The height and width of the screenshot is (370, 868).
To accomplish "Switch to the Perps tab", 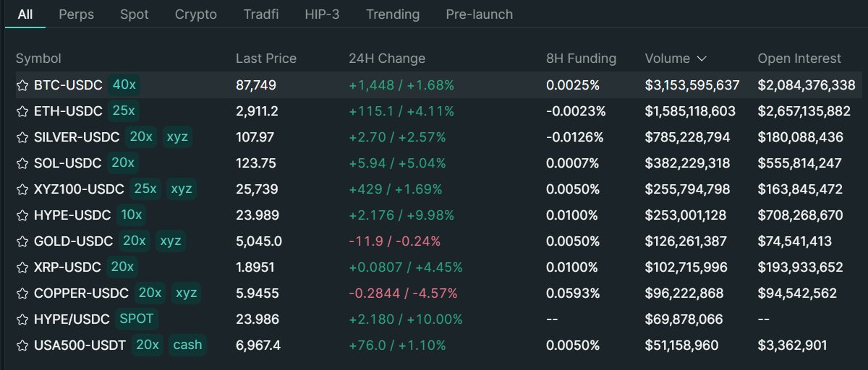I will pyautogui.click(x=76, y=14).
